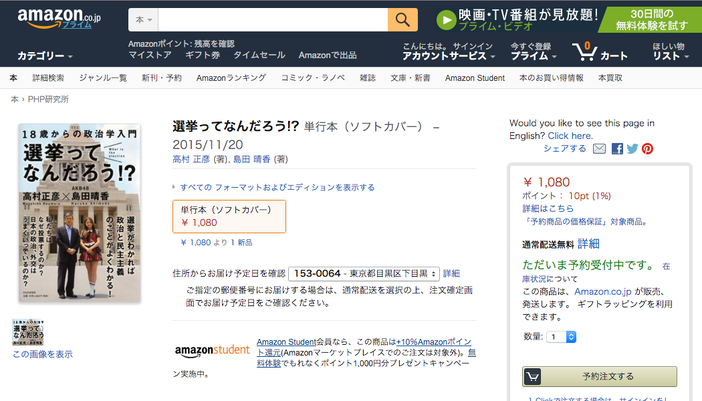
Task: Select the 新刊・予約 subnavigation item
Action: click(x=162, y=78)
